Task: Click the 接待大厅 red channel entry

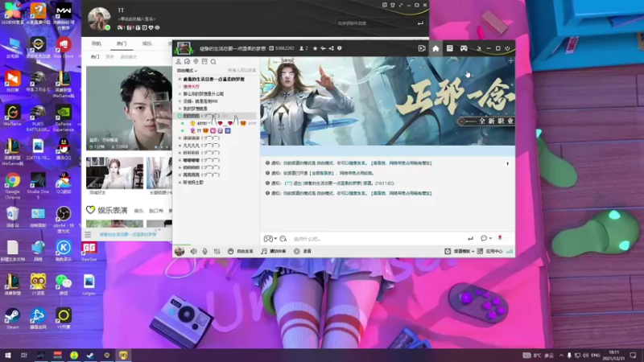Action: pyautogui.click(x=191, y=87)
